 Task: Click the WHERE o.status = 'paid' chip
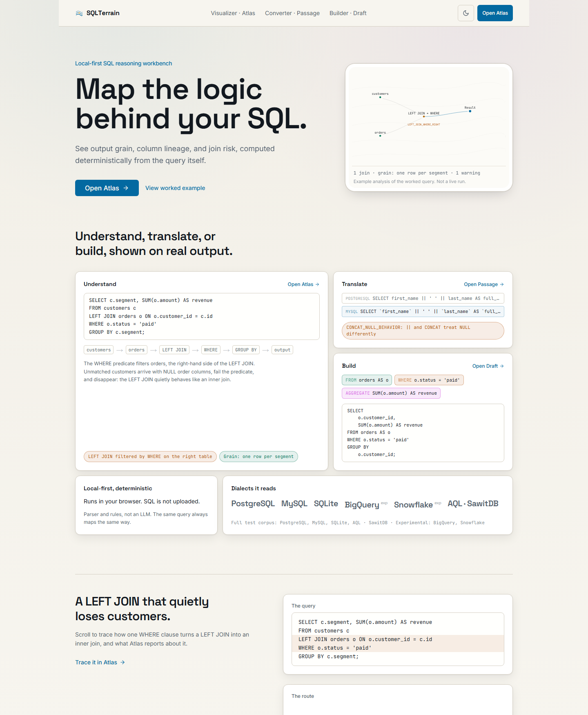coord(429,380)
